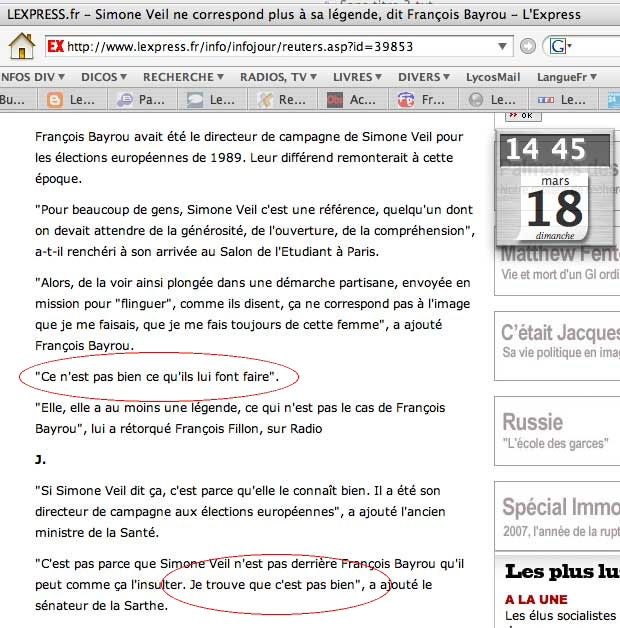Switch to the tab labeled Pa...
Screen dimensions: 620x628
click(141, 100)
